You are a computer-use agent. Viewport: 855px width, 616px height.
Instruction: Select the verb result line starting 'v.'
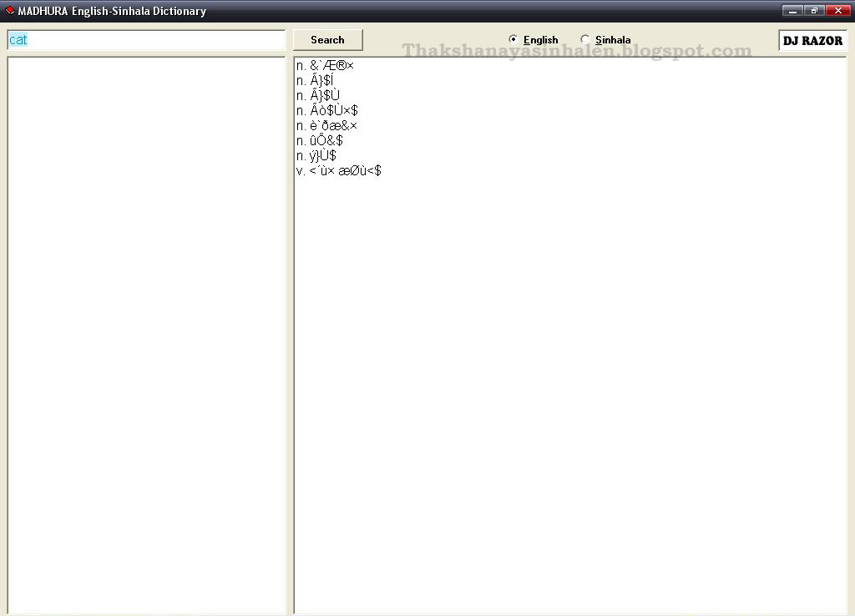(339, 170)
